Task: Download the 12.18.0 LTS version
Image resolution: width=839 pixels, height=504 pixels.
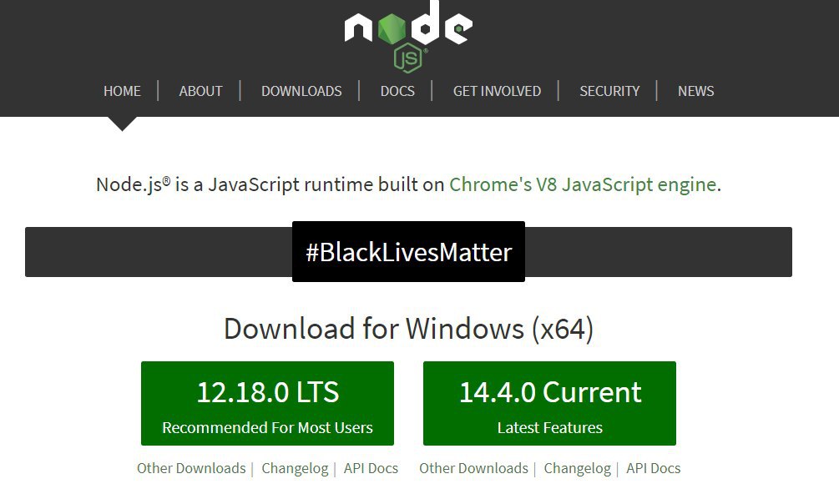Action: pyautogui.click(x=267, y=403)
